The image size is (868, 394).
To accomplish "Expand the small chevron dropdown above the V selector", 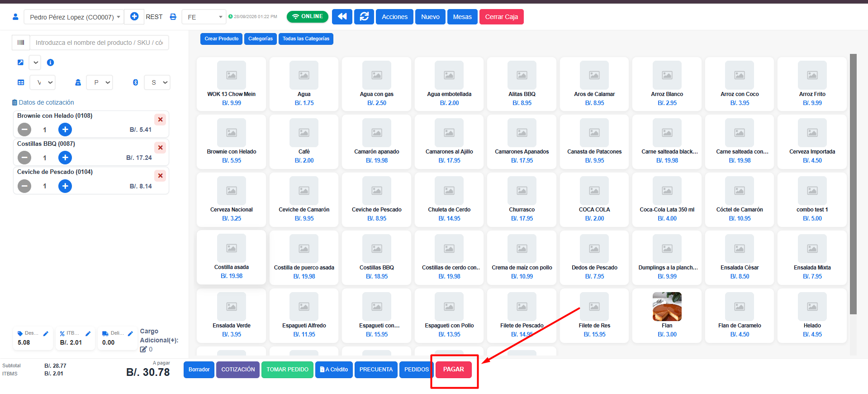I will click(35, 62).
